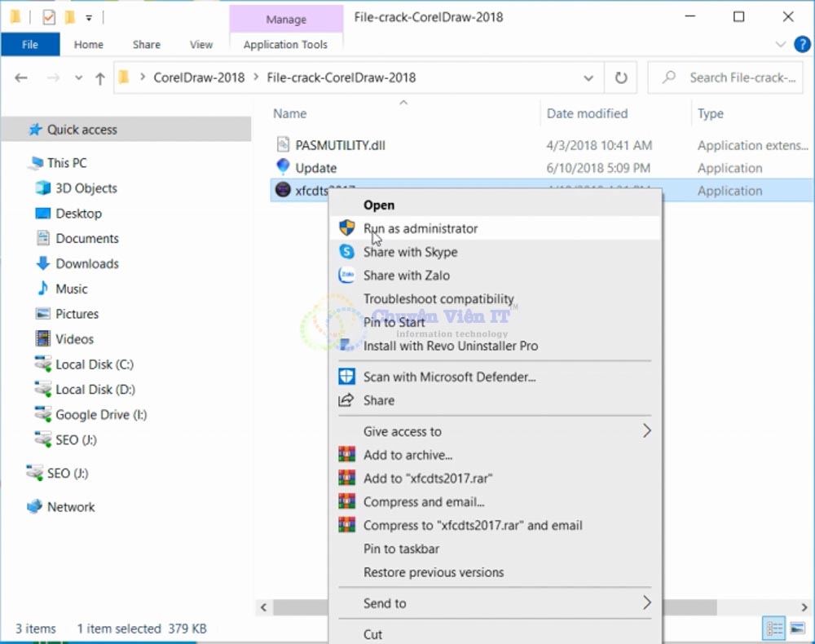Screen dimensions: 815x644
Task: Switch to the View ribbon tab
Action: [201, 45]
